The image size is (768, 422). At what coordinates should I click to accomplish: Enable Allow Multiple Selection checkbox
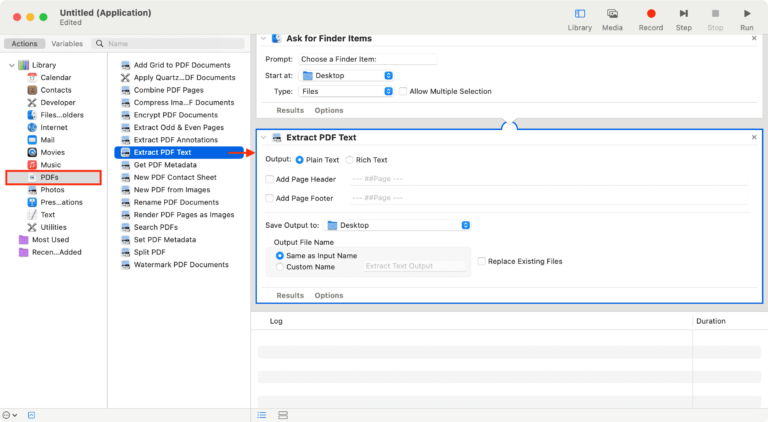[x=403, y=92]
